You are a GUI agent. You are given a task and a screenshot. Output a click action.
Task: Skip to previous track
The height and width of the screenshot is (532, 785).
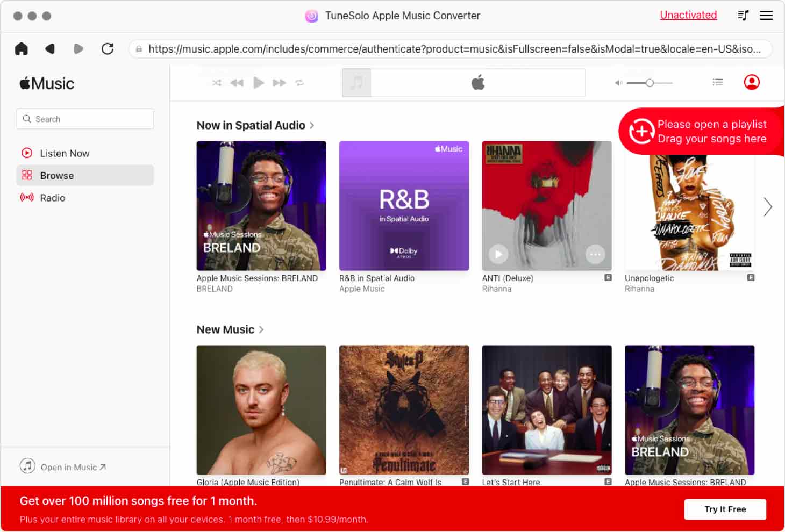[237, 83]
